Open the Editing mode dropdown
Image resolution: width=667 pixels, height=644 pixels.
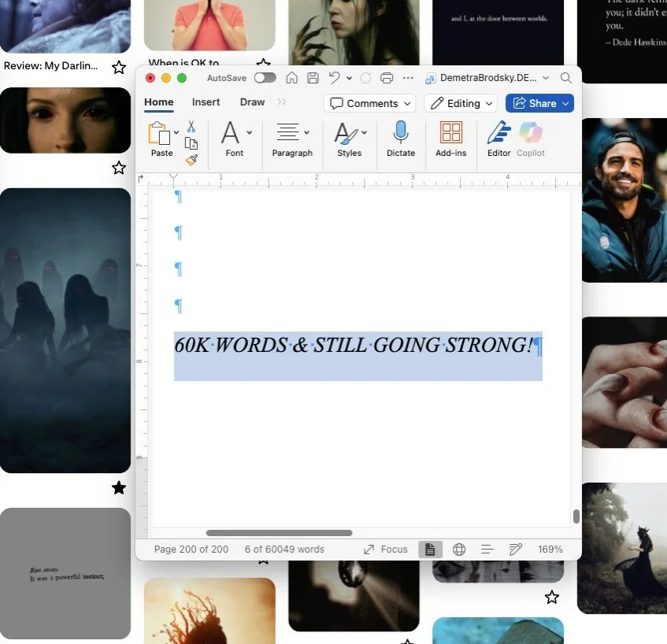click(x=461, y=103)
